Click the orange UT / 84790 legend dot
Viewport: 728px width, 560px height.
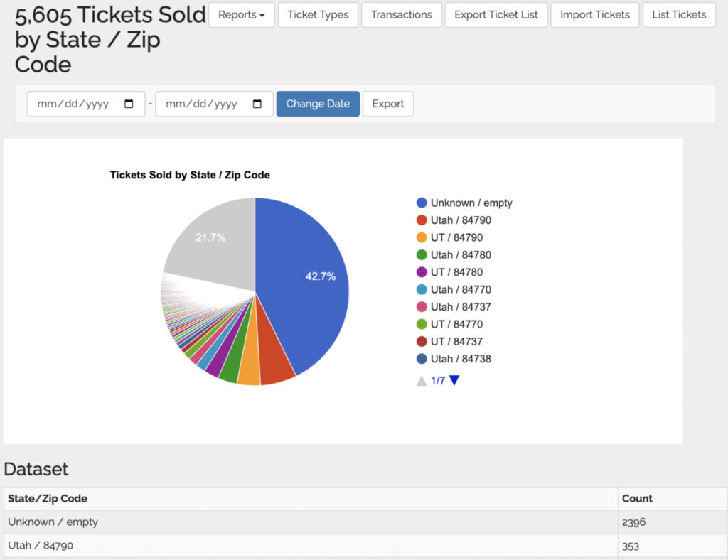click(x=422, y=237)
